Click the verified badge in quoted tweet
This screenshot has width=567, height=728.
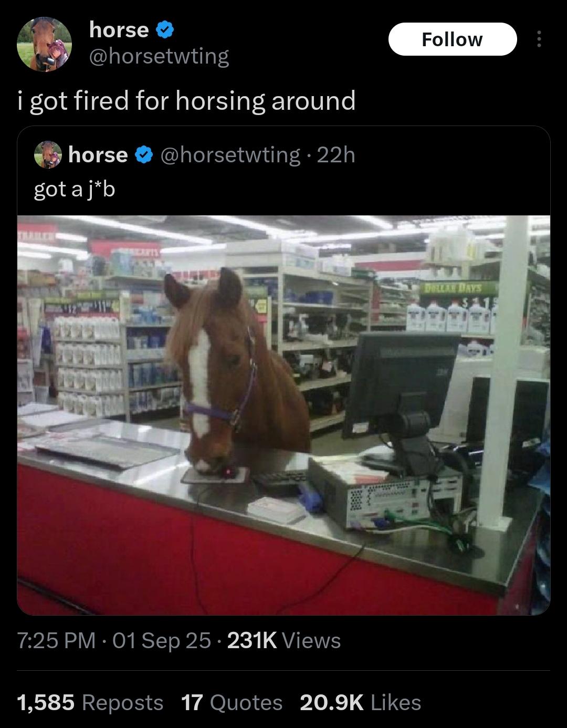point(144,155)
